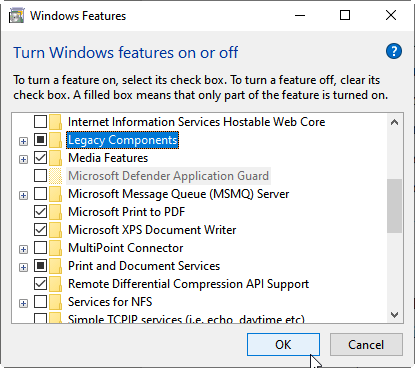This screenshot has width=415, height=368.
Task: Click the Microsoft Defender Application Guard folder icon
Action: [x=55, y=176]
